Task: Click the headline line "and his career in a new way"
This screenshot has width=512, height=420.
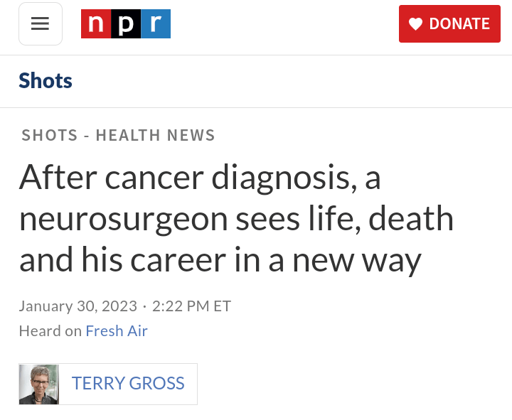Action: pyautogui.click(x=220, y=259)
